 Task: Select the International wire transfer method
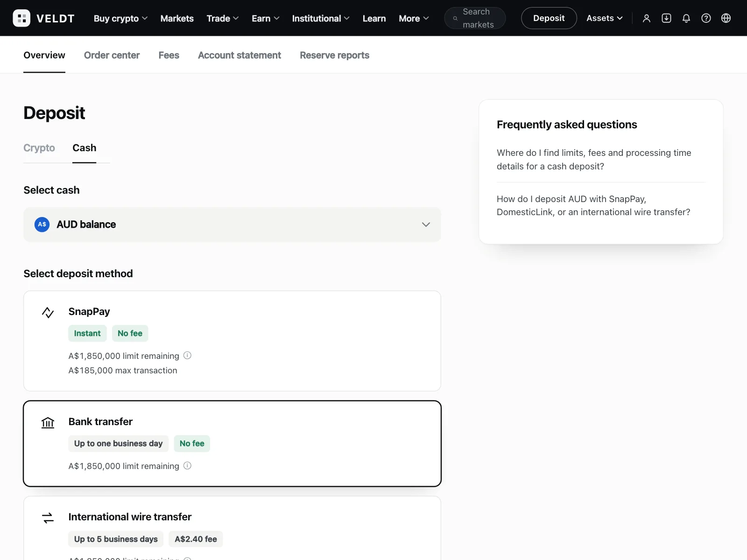point(232,528)
